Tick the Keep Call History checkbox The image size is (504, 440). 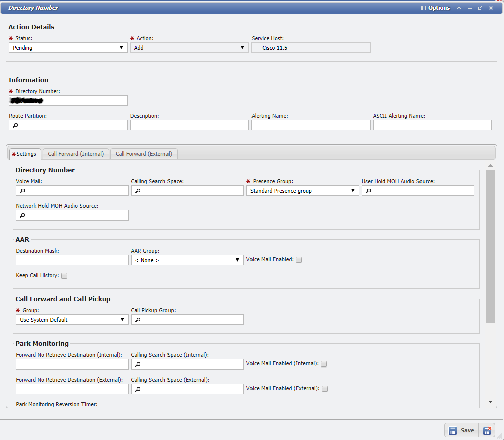(64, 276)
